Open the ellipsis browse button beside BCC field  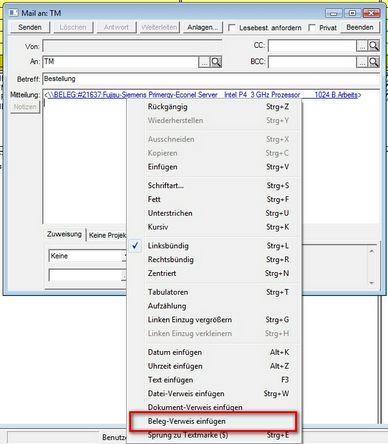362,62
